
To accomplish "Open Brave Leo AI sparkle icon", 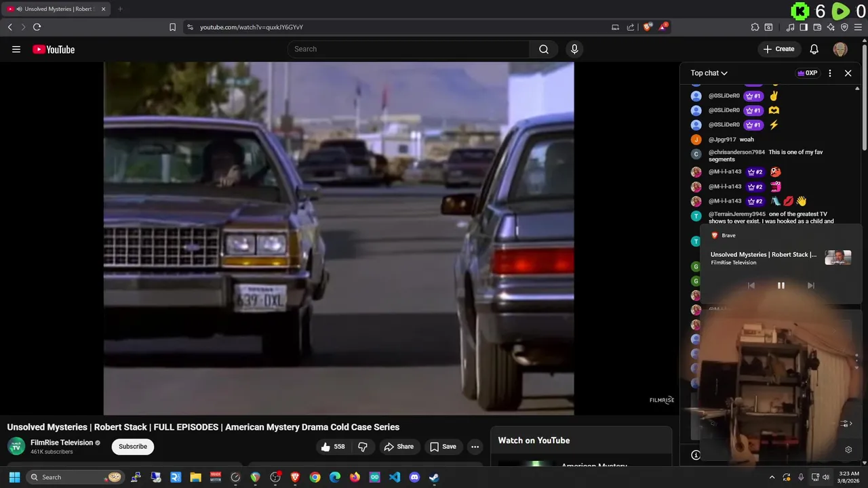I will [x=831, y=27].
